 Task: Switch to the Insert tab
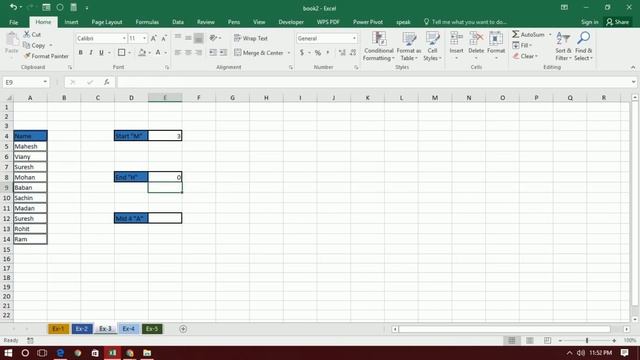click(x=71, y=22)
